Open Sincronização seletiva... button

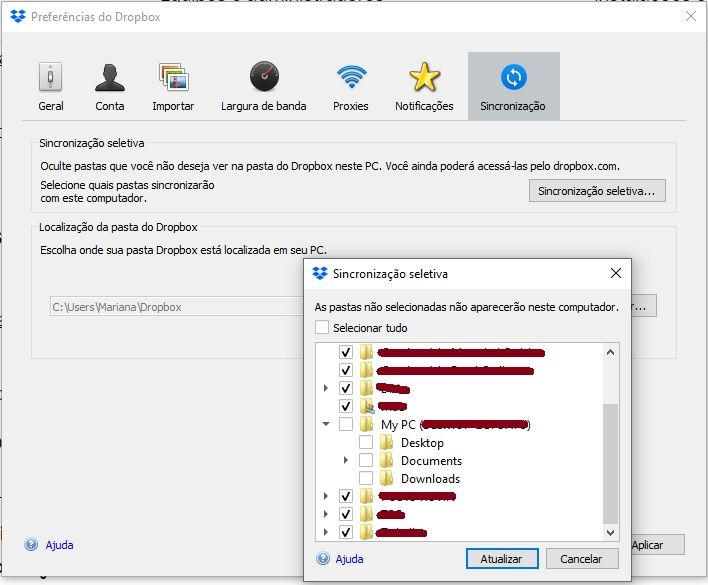click(x=597, y=190)
